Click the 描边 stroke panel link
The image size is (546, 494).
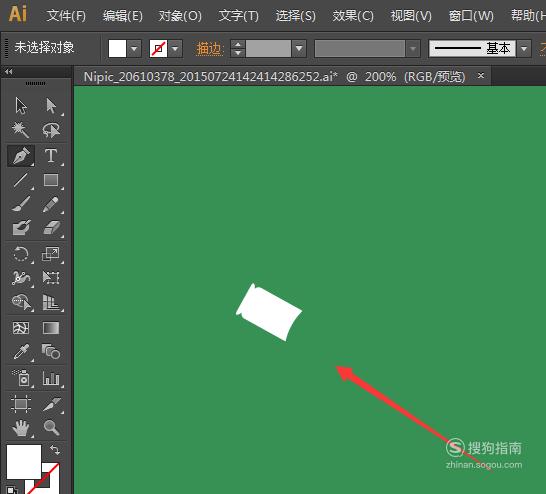(x=208, y=49)
